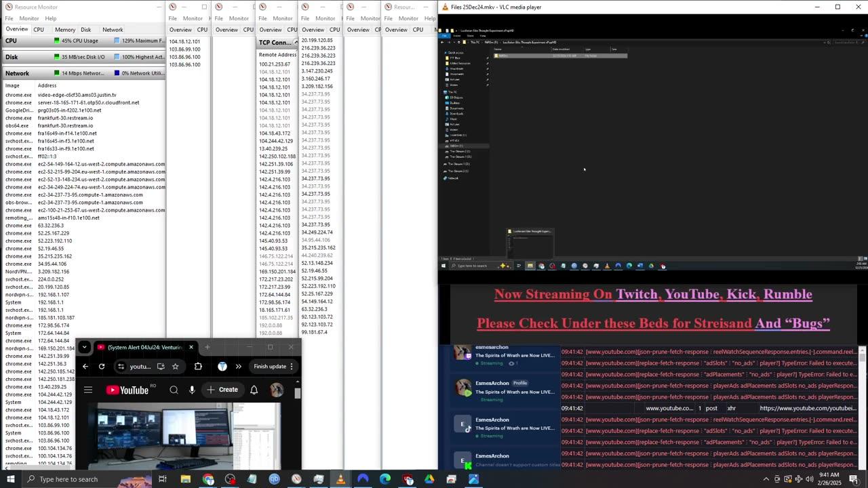Open the volume control in system tray
868x488 pixels.
809,479
